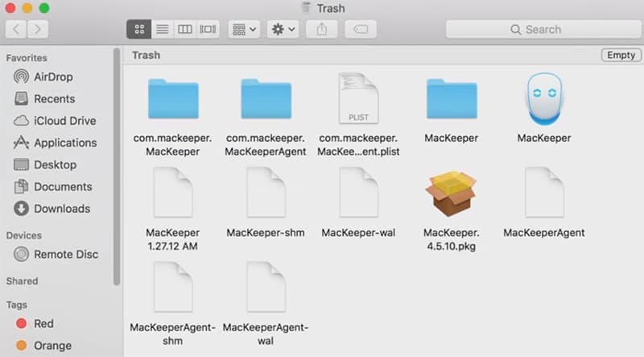Open Downloads in the sidebar
Screen dimensions: 644x357
pos(52,209)
